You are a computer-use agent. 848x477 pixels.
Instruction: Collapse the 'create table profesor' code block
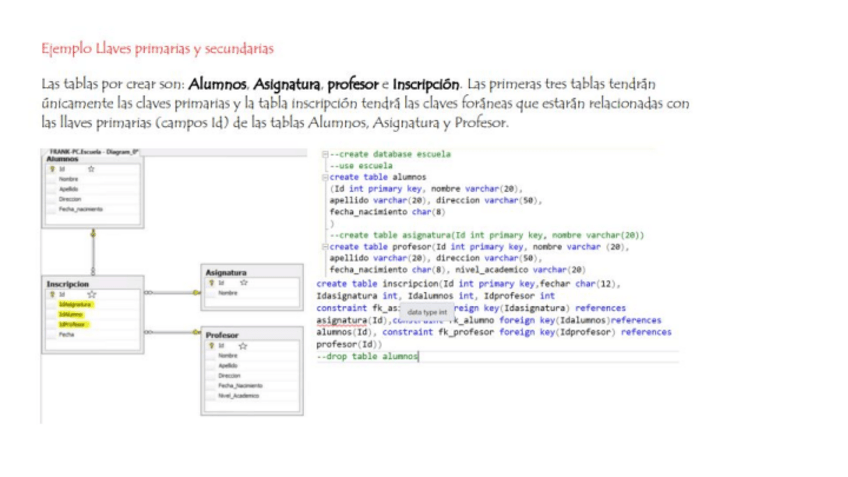tap(325, 247)
